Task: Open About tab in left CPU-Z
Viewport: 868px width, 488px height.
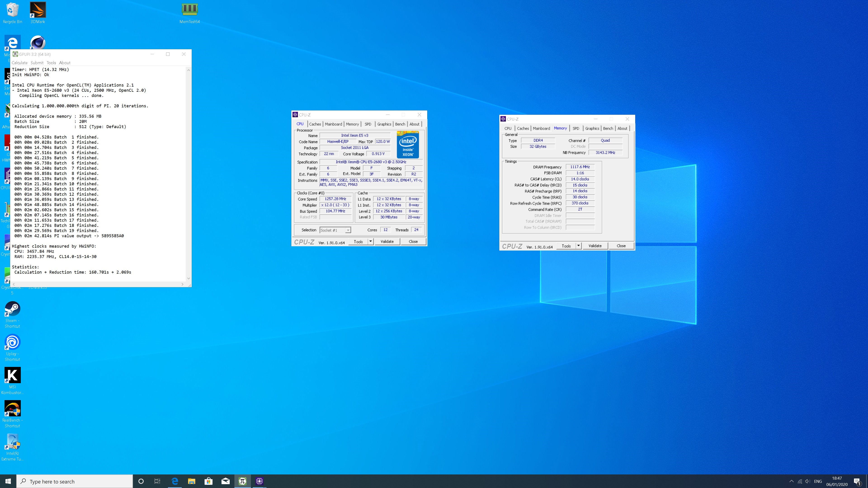Action: 415,124
